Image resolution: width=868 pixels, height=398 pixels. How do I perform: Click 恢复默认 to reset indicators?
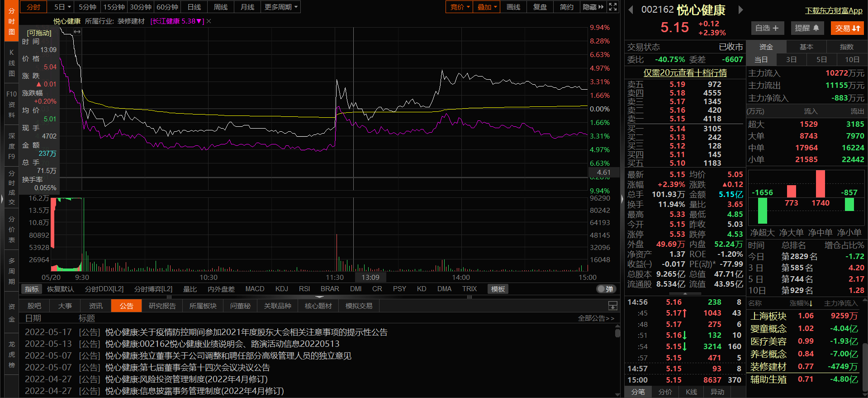point(60,289)
